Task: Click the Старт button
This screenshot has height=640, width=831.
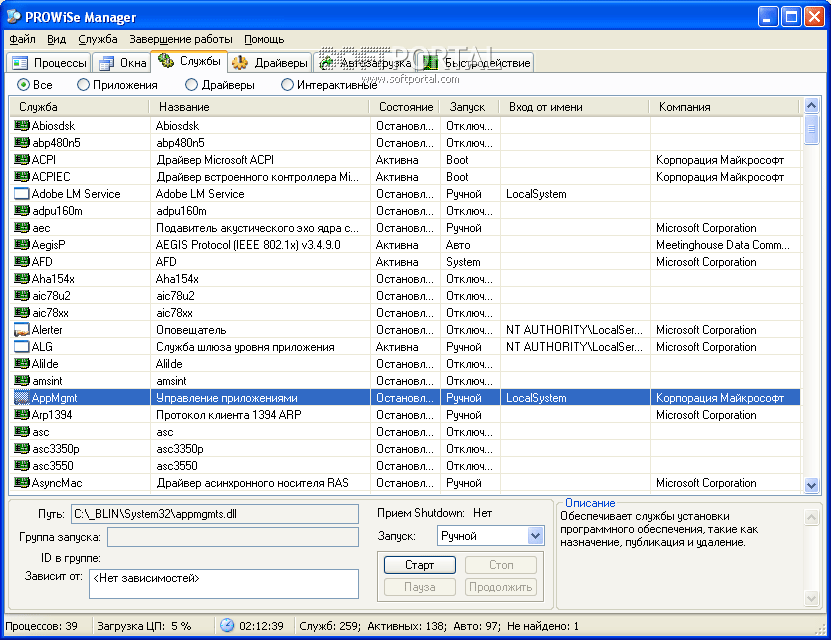Action: (419, 565)
